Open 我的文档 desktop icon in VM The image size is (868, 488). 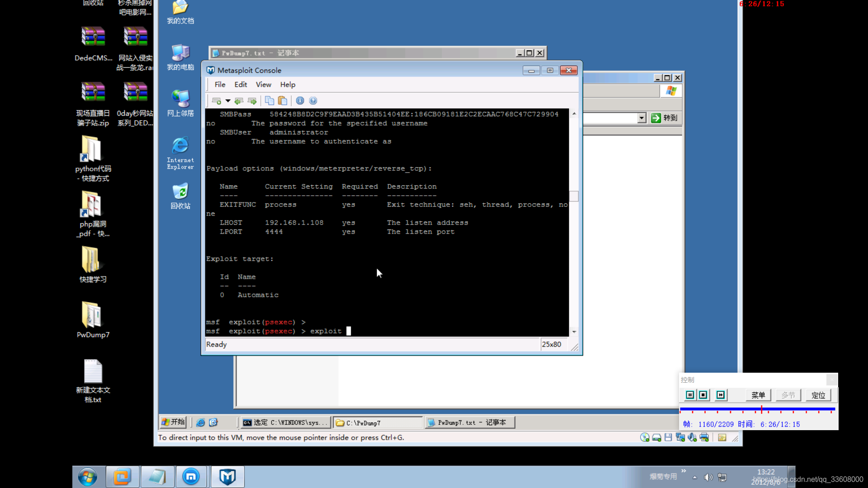[x=180, y=13]
